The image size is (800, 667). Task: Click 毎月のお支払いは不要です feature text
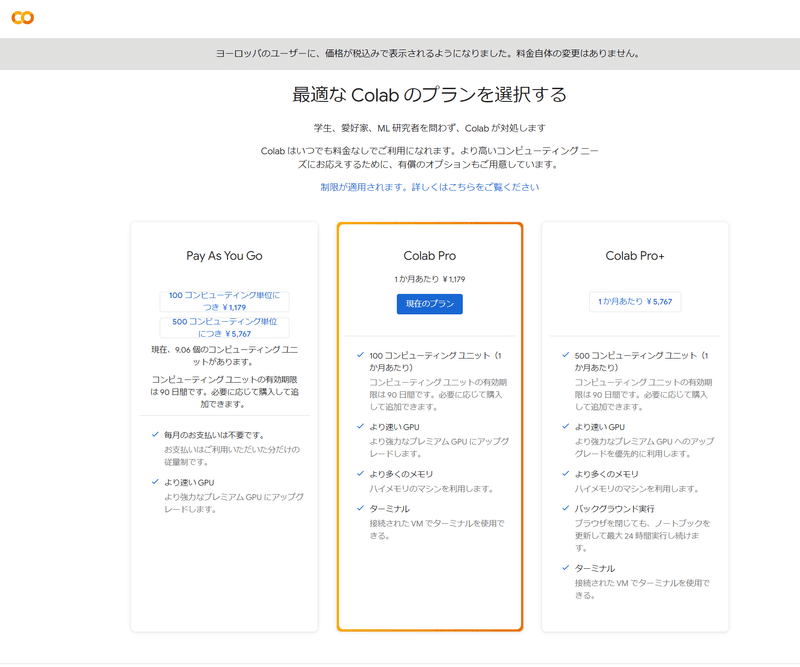214,435
